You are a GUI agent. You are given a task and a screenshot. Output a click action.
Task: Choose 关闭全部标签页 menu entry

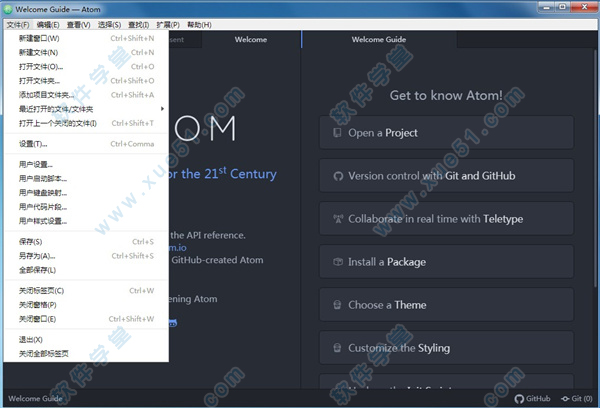pyautogui.click(x=86, y=354)
